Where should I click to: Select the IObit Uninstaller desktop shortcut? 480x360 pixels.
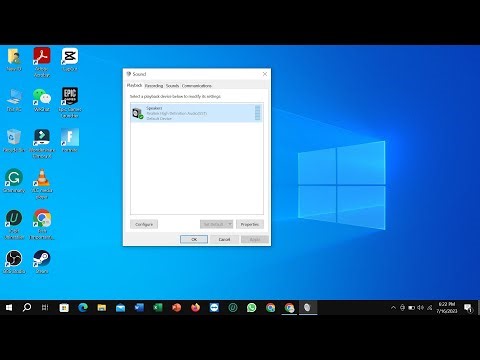(14, 225)
